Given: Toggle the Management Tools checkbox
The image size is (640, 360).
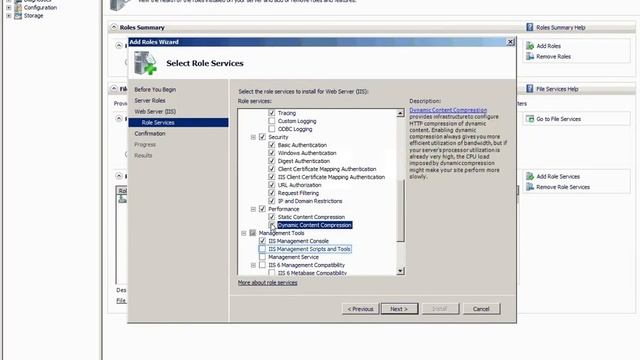Looking at the screenshot, I should [x=253, y=233].
